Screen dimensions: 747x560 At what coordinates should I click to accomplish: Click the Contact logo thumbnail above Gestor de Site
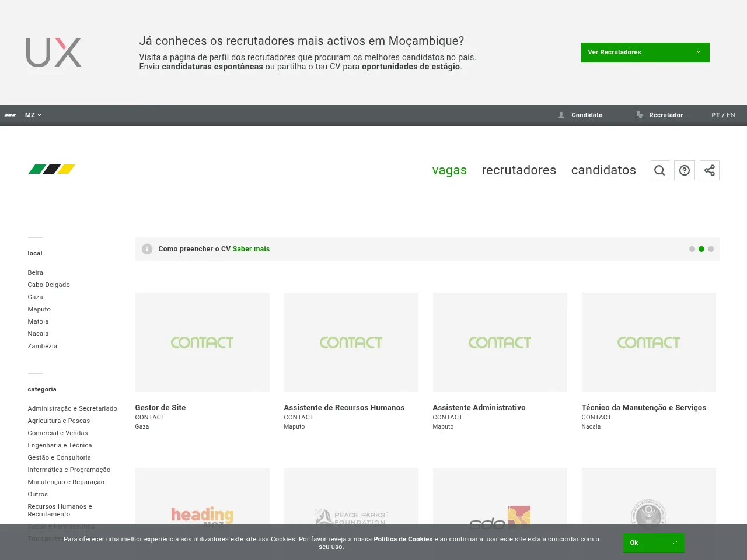pyautogui.click(x=203, y=342)
